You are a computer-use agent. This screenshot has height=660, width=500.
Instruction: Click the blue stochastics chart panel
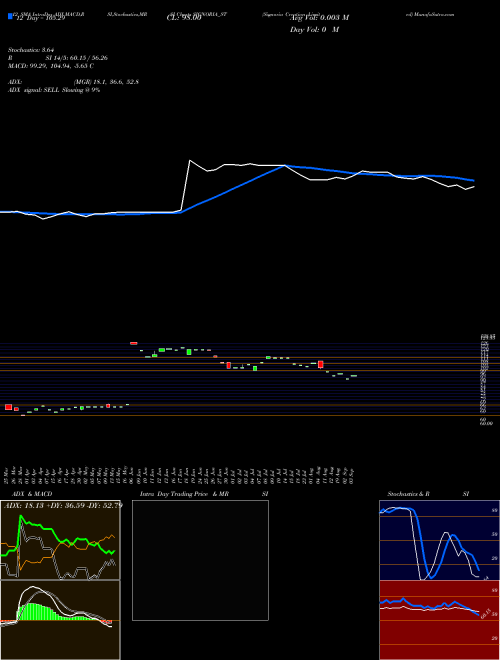[439, 540]
